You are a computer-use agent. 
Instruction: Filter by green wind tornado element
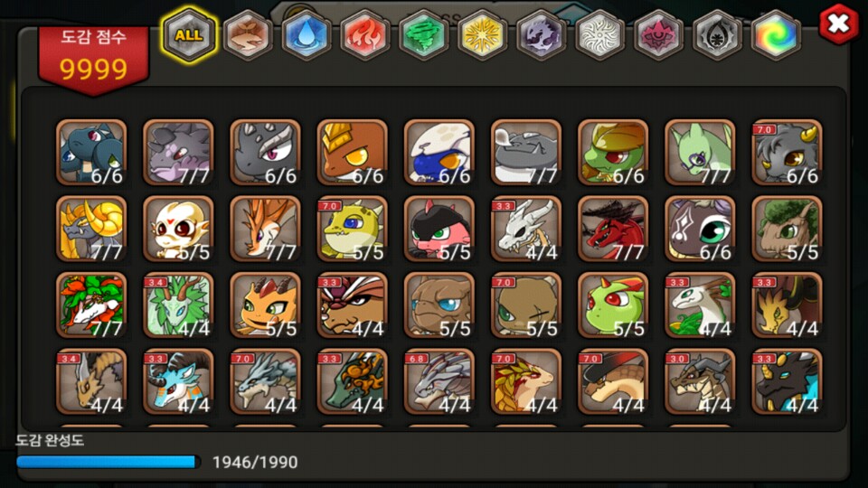click(x=423, y=35)
